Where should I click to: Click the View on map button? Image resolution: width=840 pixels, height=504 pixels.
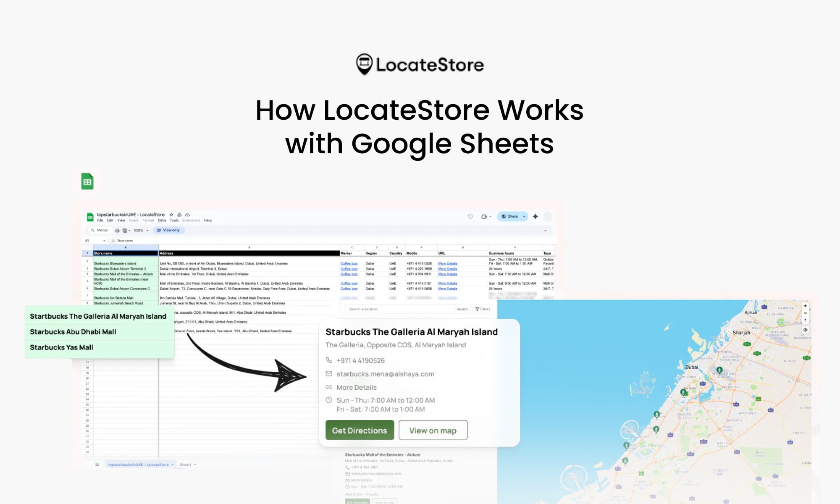point(433,430)
